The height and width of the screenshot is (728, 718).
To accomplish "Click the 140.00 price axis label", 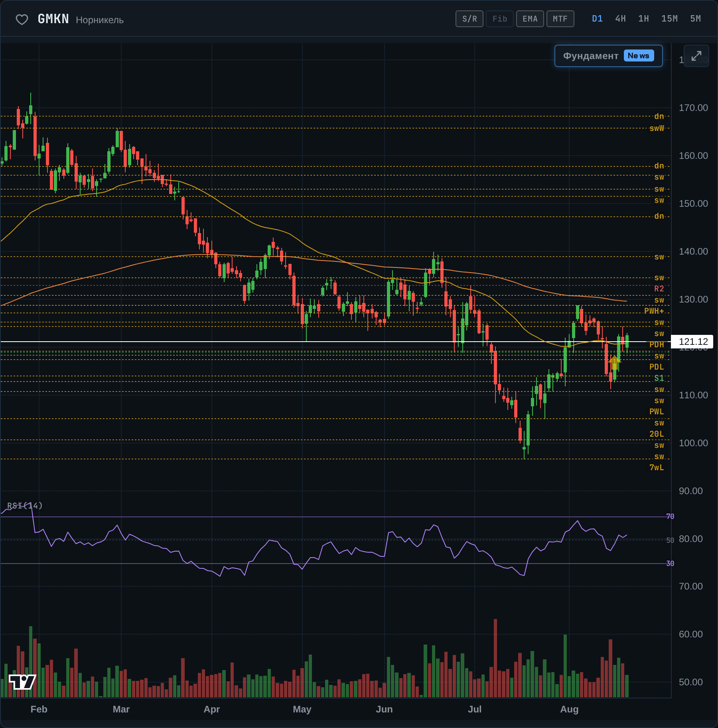I will tap(693, 251).
